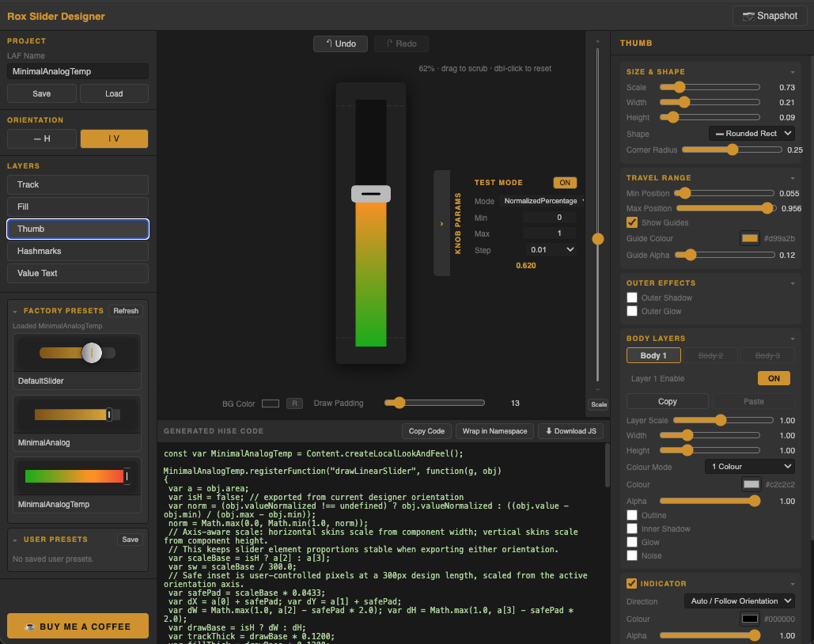Open the Shape dropdown showing Rounded Rect
The height and width of the screenshot is (644, 814).
[752, 134]
